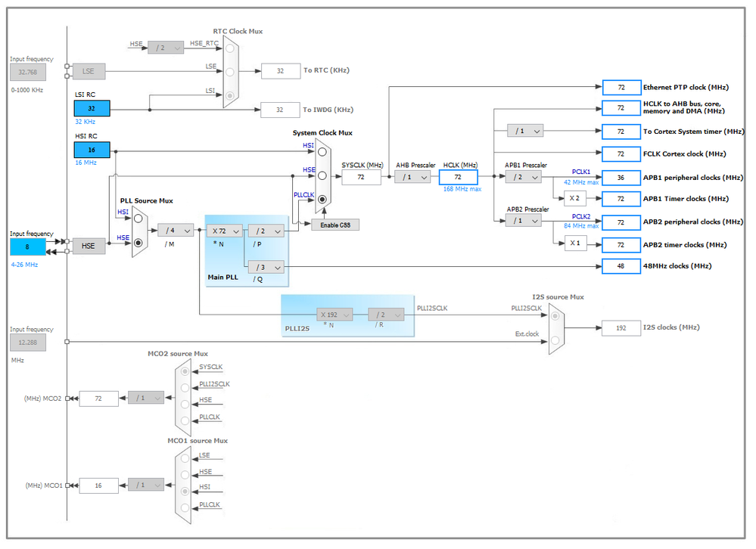The image size is (756, 549).
Task: Open the PLLI2S /R divider dropdown
Action: click(386, 315)
